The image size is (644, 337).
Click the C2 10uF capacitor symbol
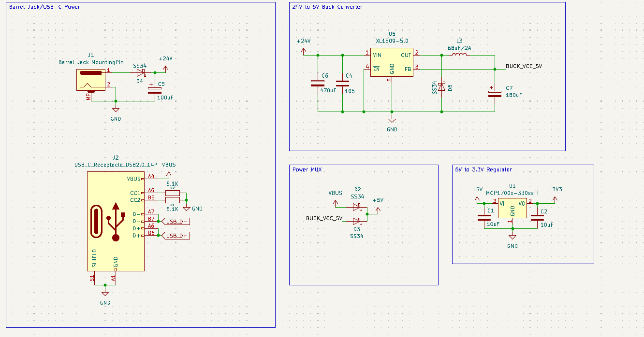pyautogui.click(x=537, y=218)
